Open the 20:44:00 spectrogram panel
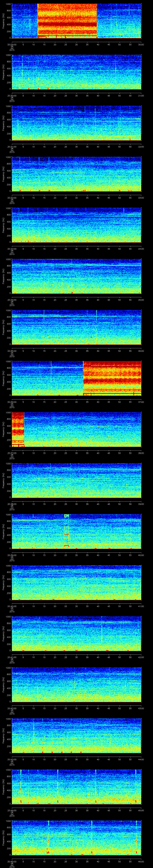153x868 pixels. coord(77,787)
